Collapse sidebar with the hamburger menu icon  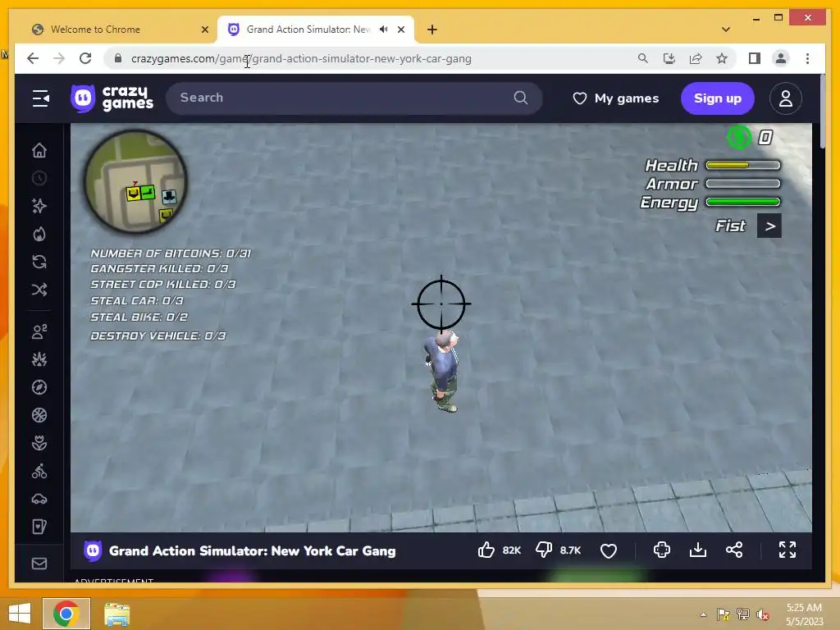(x=41, y=98)
